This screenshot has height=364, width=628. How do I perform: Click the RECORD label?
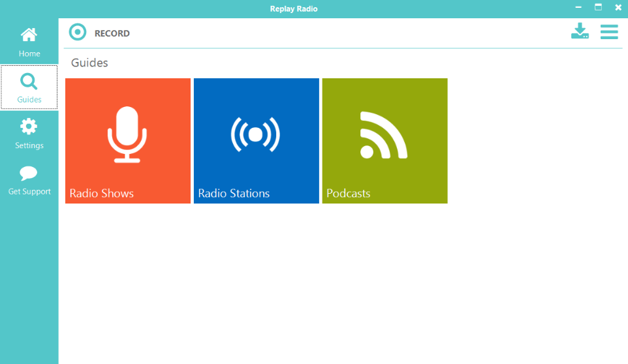pyautogui.click(x=112, y=33)
